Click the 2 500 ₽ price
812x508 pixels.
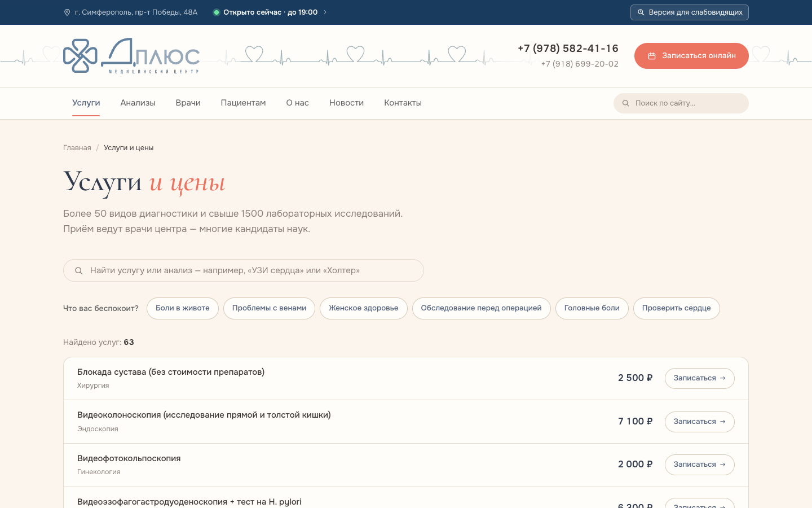click(636, 378)
